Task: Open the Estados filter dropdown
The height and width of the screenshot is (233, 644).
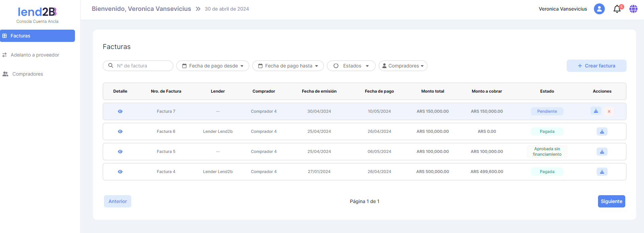Action: pyautogui.click(x=351, y=66)
